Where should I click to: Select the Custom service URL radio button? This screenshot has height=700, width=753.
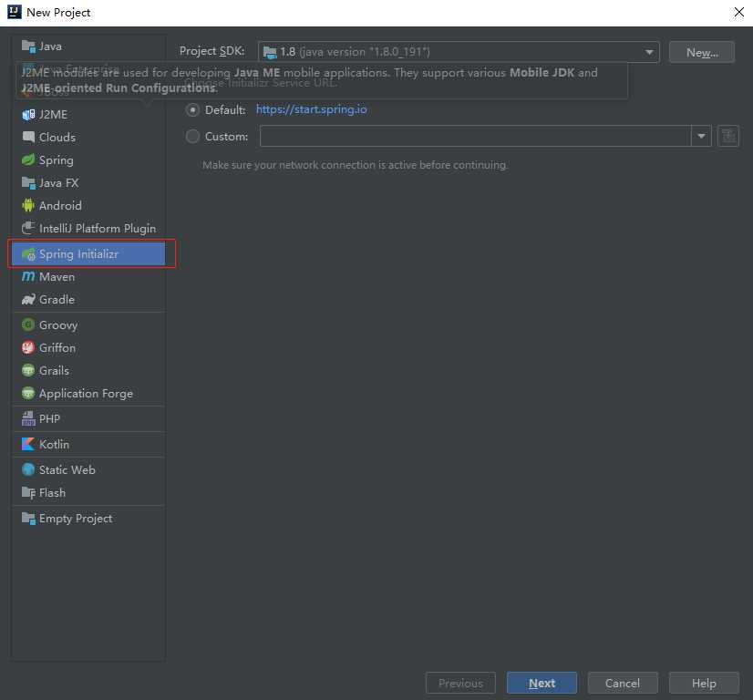point(192,137)
